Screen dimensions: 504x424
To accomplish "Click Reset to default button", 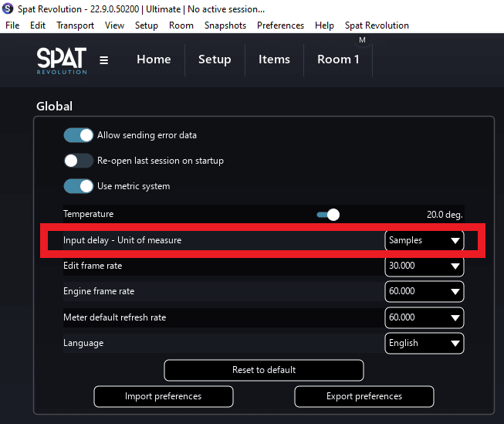I will [264, 370].
